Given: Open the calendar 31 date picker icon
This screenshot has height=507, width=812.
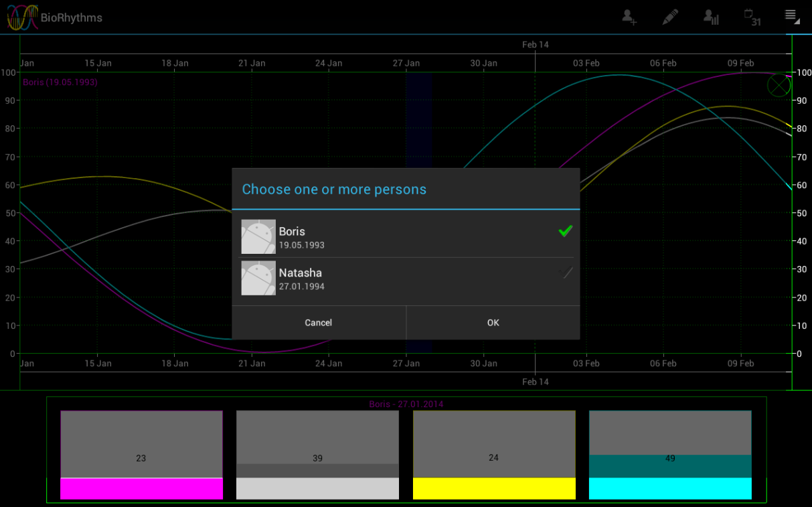Looking at the screenshot, I should (x=753, y=17).
